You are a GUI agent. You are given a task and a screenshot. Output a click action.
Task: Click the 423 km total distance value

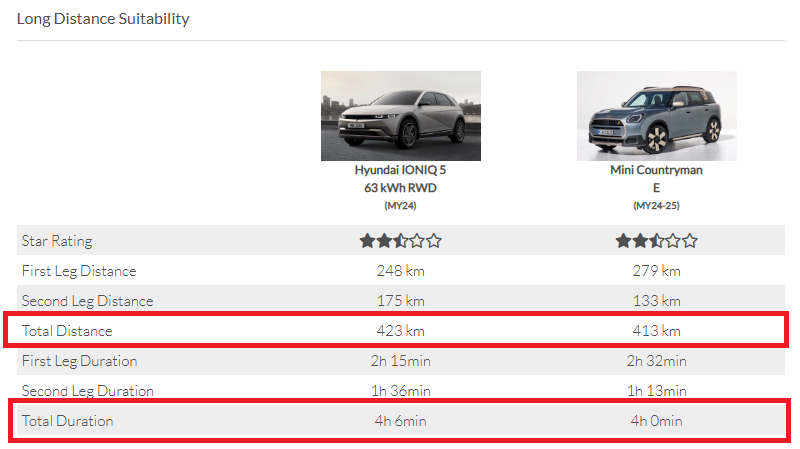[400, 331]
